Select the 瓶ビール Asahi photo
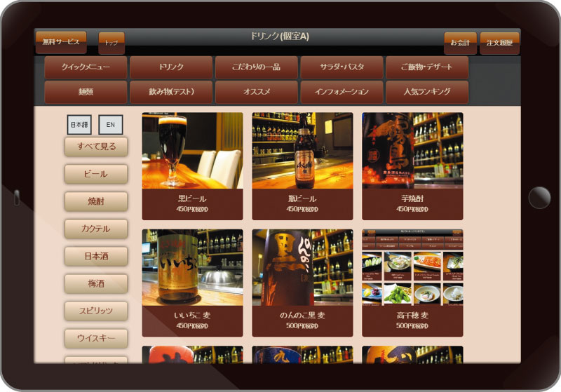 click(302, 151)
